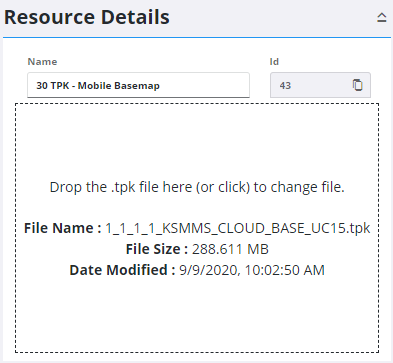Click into the Name input field
Viewport: 393px width, 363px height.
tap(138, 85)
